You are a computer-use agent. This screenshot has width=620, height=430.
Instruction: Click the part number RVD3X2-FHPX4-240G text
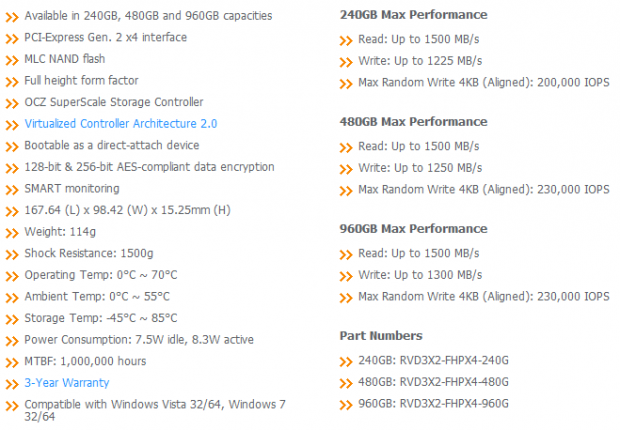454,360
